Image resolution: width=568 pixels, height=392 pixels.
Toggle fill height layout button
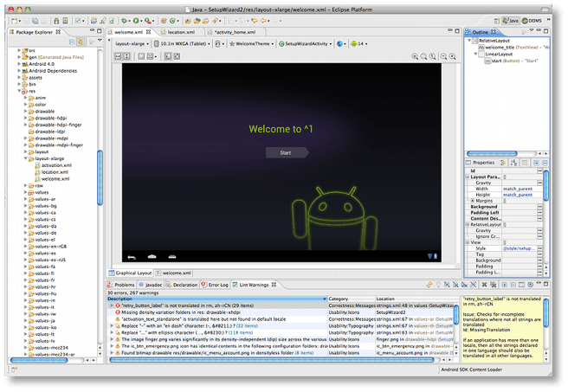(x=126, y=56)
